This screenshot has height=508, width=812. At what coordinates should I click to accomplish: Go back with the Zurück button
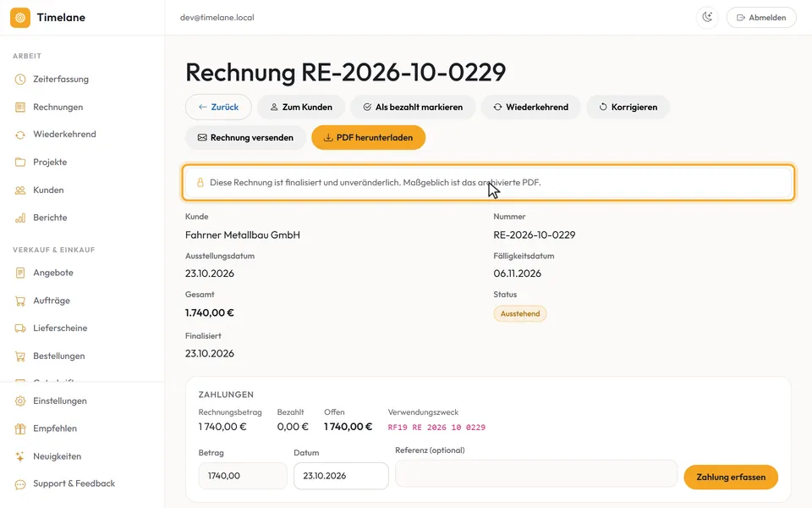[218, 108]
